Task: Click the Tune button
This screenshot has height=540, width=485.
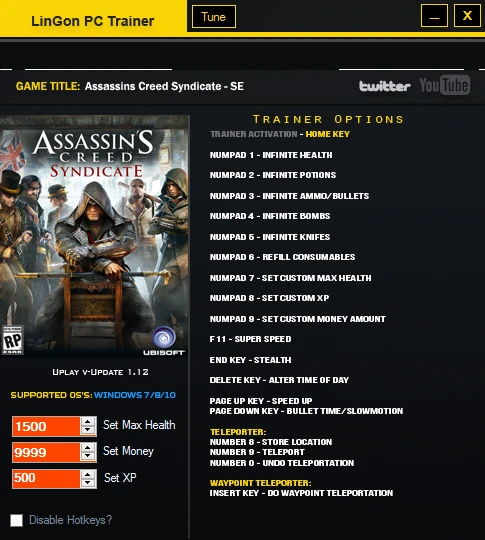Action: 214,17
